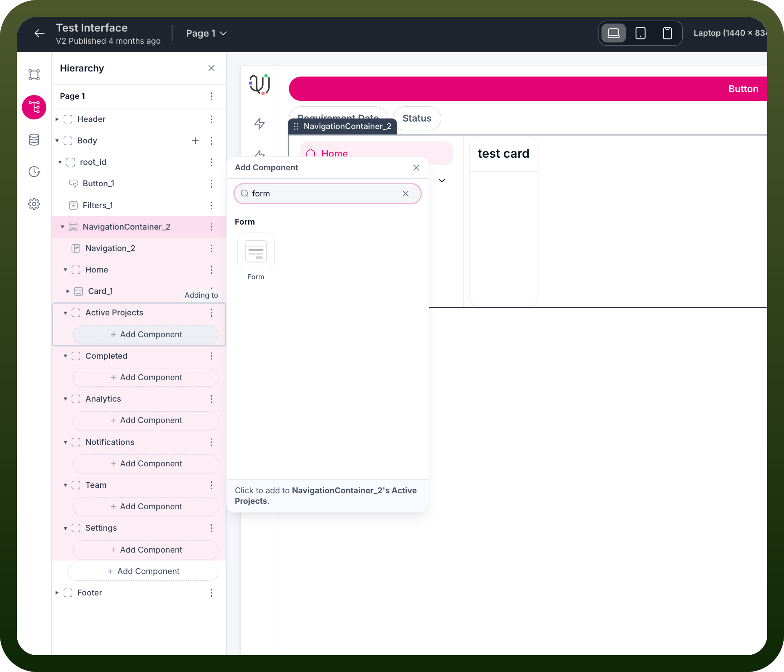Close the Add Component popup

416,167
